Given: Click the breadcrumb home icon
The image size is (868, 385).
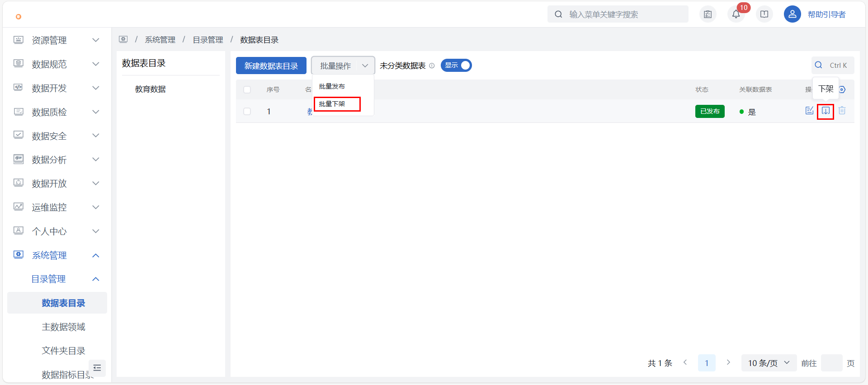Looking at the screenshot, I should [x=123, y=39].
